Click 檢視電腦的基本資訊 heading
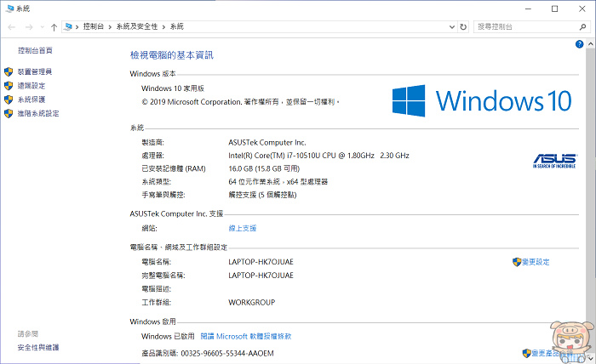 172,55
